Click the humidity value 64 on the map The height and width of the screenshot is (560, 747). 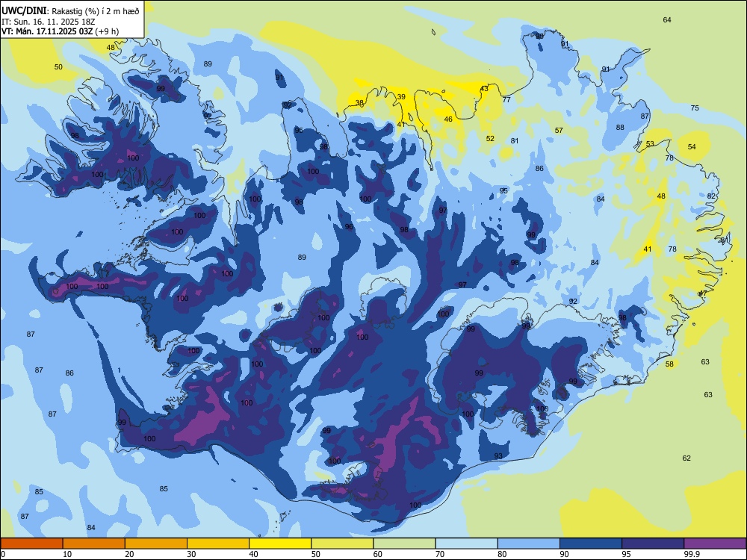667,19
